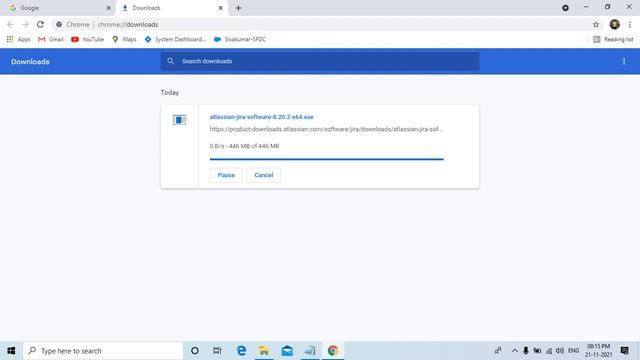Cancel the Jira download
Image resolution: width=640 pixels, height=360 pixels.
pyautogui.click(x=264, y=175)
